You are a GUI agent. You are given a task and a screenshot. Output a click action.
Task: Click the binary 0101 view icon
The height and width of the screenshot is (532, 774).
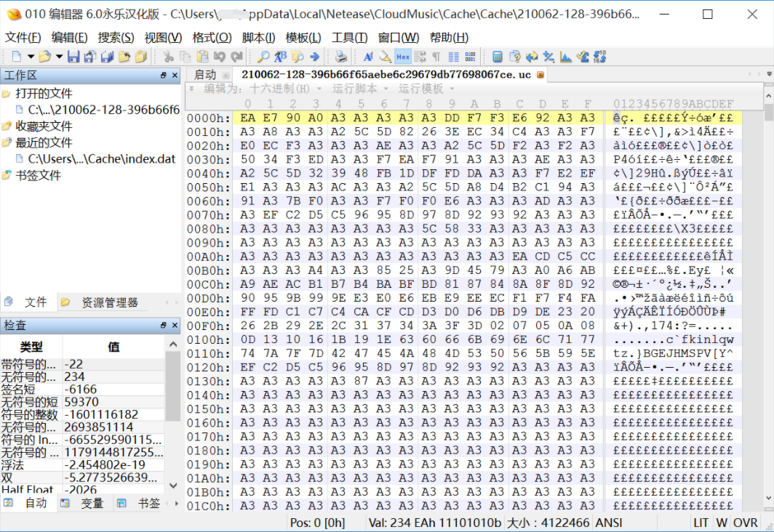coord(471,57)
